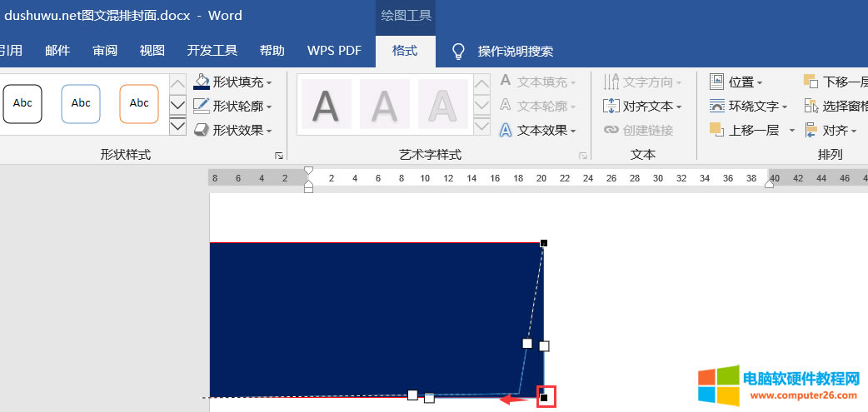The image size is (868, 412).
Task: Apply the black outlined Abc shape style
Action: point(22,104)
